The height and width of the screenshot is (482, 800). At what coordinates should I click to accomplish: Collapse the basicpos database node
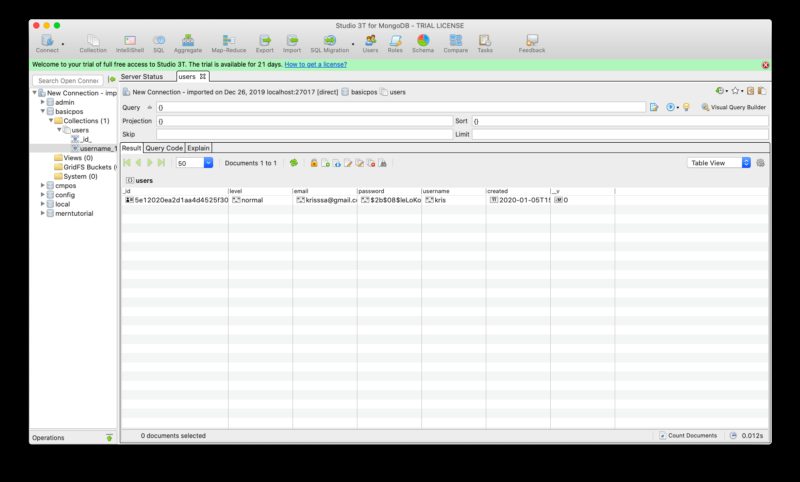43,111
